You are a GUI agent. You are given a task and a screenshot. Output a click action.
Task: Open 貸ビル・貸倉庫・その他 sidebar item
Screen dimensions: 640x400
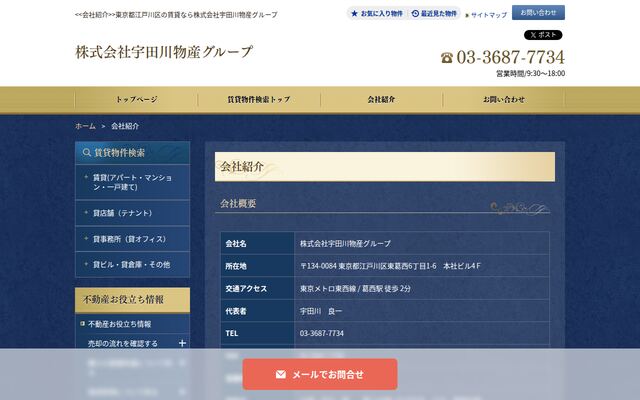(x=133, y=264)
